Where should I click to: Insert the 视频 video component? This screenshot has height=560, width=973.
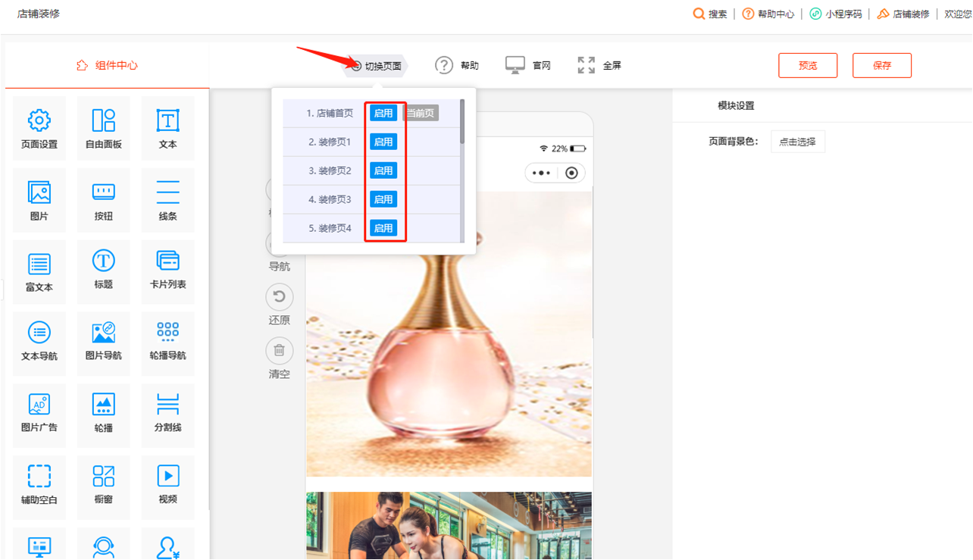(x=167, y=486)
